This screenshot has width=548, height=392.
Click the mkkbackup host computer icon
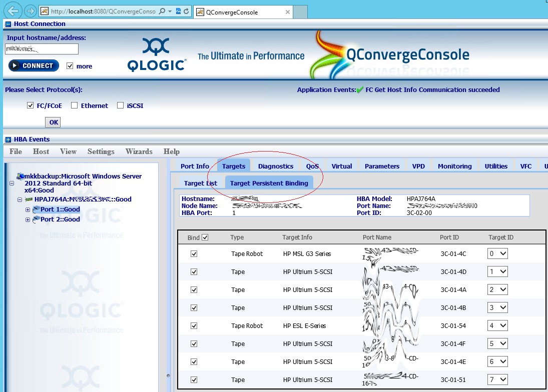coord(21,176)
